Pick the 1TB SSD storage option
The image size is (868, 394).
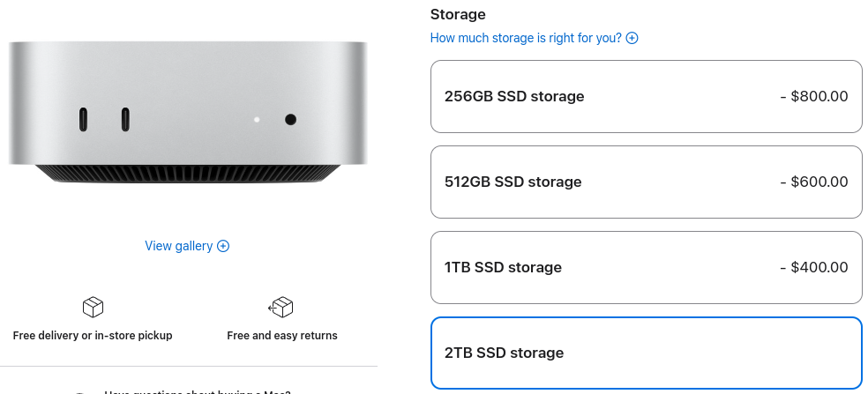[646, 267]
